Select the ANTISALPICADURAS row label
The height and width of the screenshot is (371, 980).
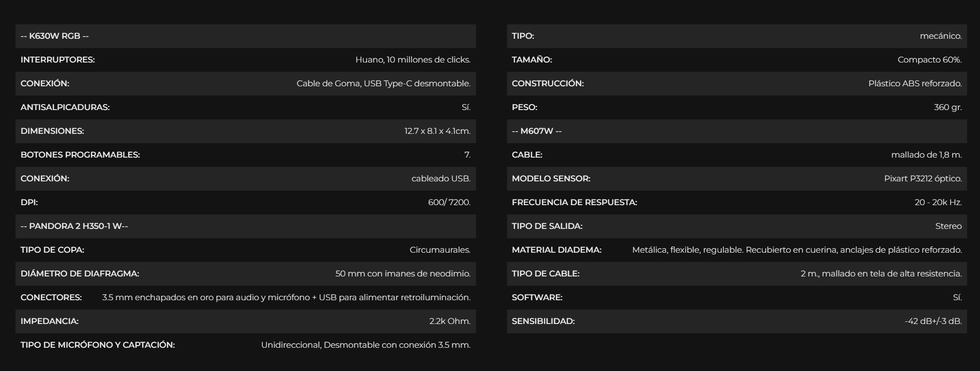coord(65,107)
